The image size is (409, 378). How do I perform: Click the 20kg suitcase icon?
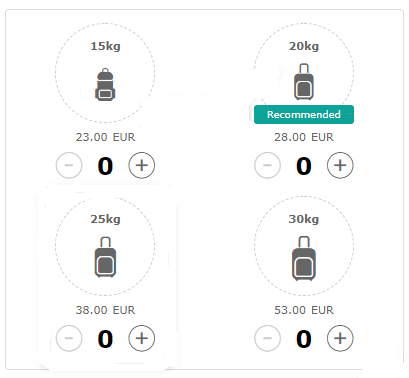click(x=304, y=82)
